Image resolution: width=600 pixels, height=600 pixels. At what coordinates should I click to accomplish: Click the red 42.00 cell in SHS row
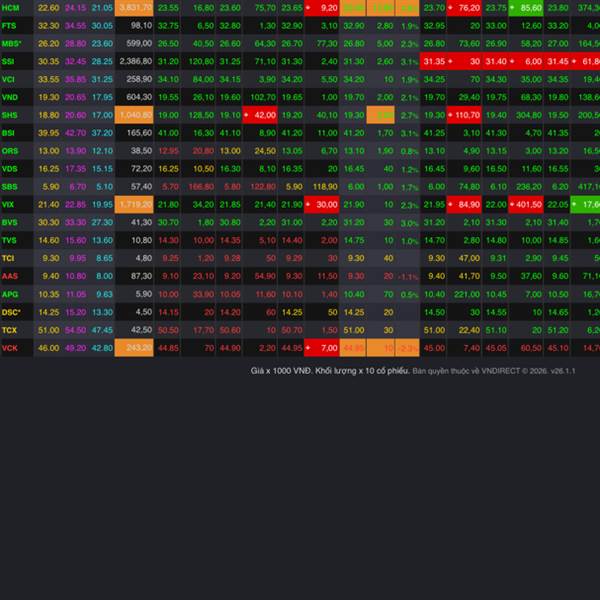pos(260,115)
